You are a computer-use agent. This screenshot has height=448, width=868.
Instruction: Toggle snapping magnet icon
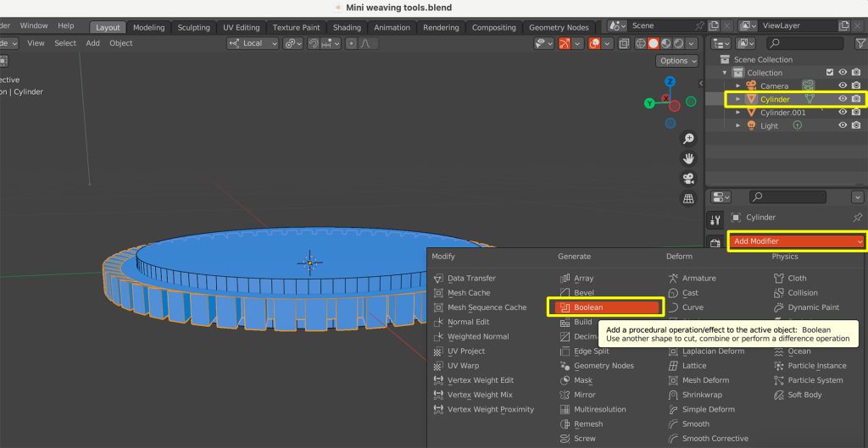tap(314, 43)
